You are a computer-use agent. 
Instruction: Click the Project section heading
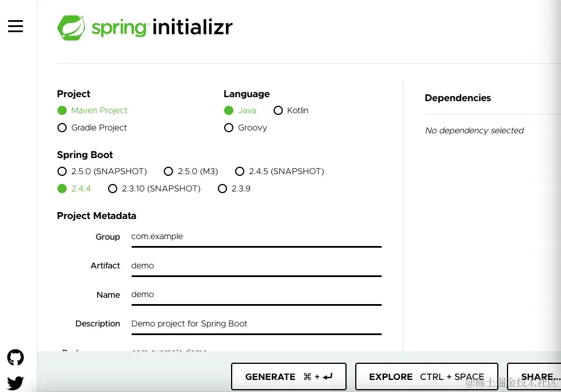pos(74,94)
